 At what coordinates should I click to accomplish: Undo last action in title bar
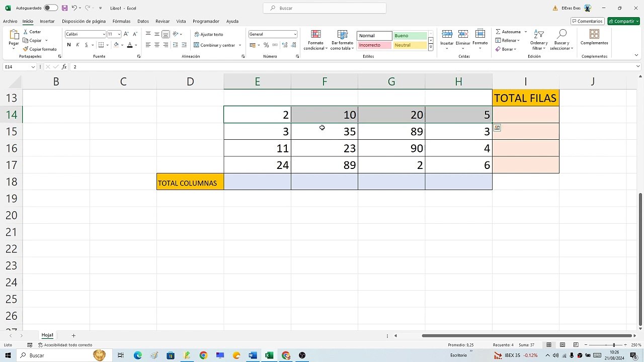pyautogui.click(x=74, y=8)
